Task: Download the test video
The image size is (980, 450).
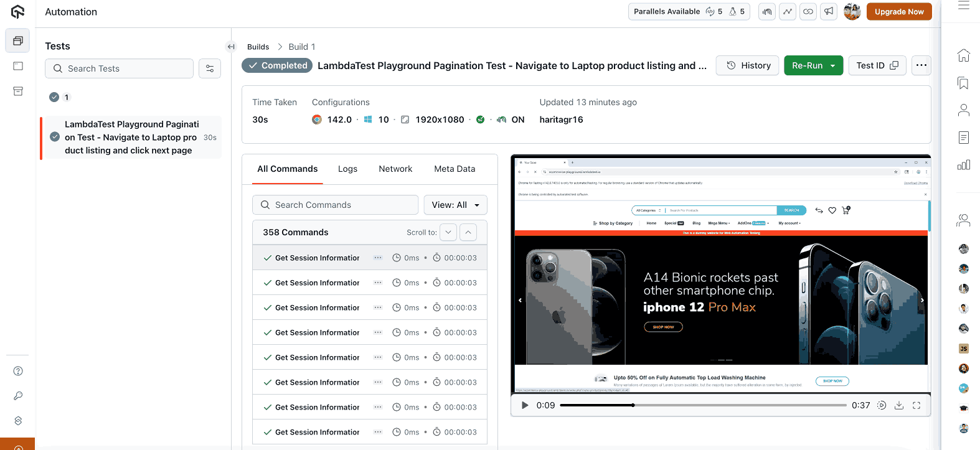Action: [x=899, y=405]
